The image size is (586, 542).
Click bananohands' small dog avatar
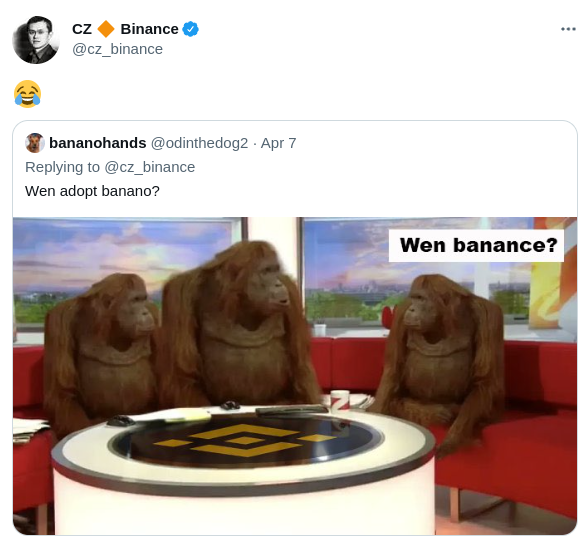35,143
